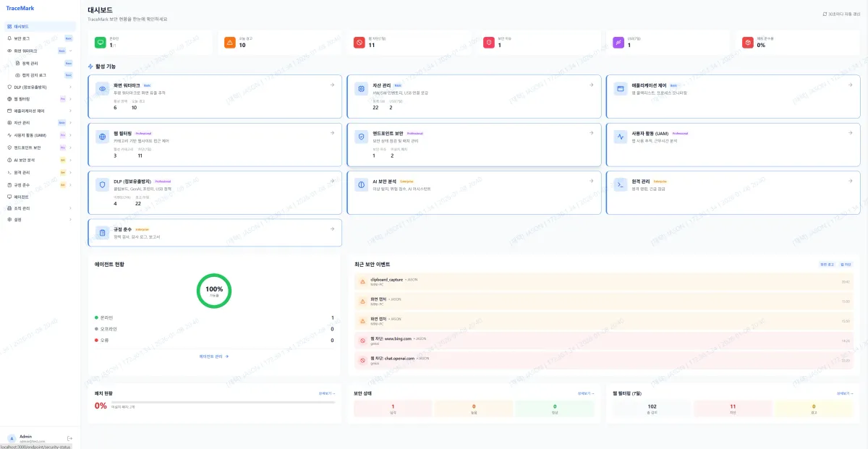Viewport: 868px width, 449px height.
Task: Click the 웹 필터링 globe icon card
Action: (x=214, y=144)
